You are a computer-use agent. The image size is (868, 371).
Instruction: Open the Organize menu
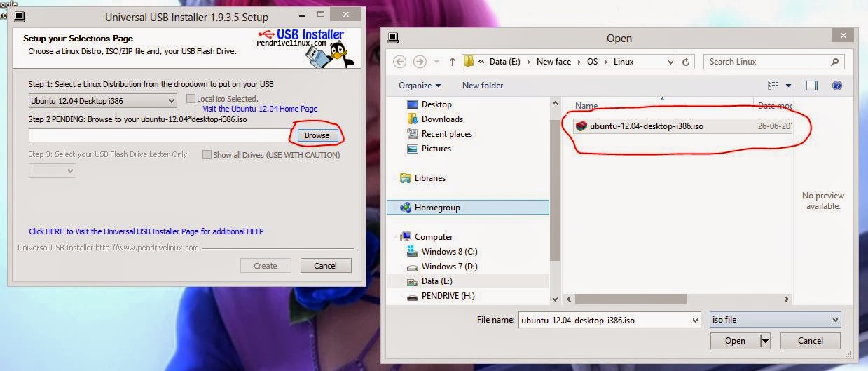pyautogui.click(x=420, y=86)
